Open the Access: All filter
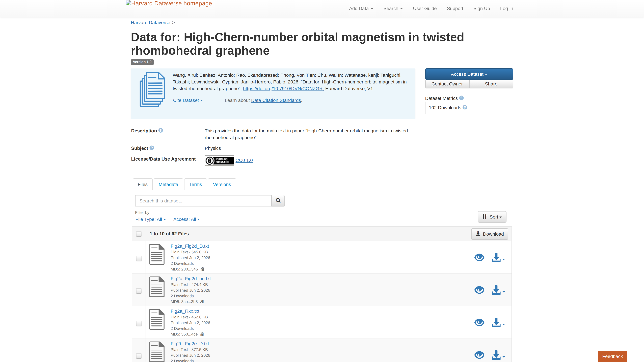 [186, 219]
